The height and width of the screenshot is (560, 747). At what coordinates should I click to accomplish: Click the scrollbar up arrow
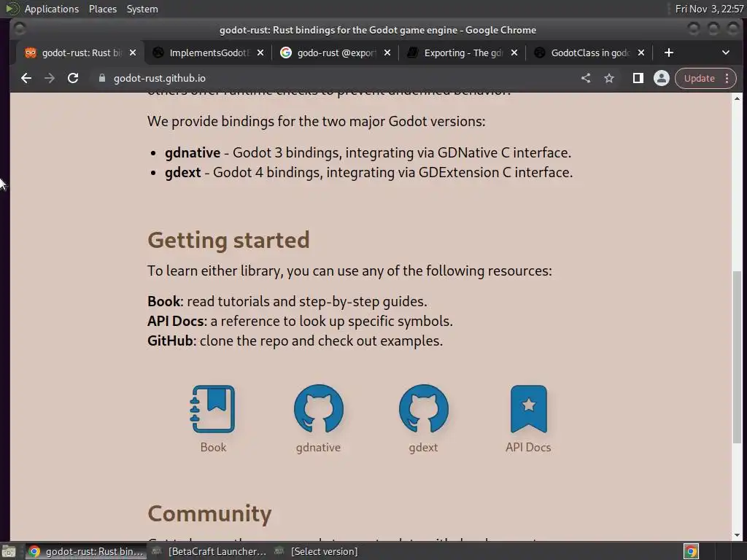point(737,98)
